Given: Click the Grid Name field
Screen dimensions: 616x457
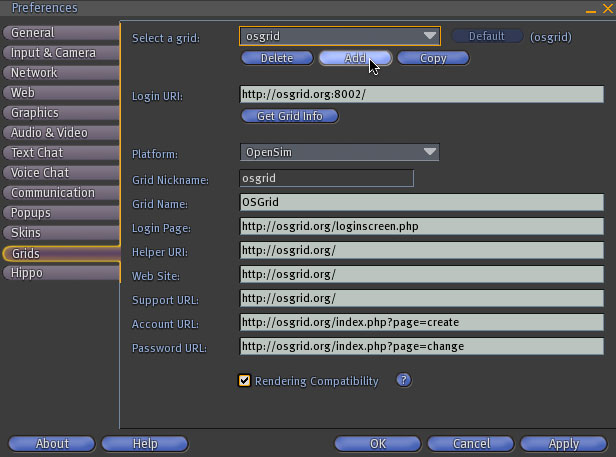Looking at the screenshot, I should tap(422, 202).
